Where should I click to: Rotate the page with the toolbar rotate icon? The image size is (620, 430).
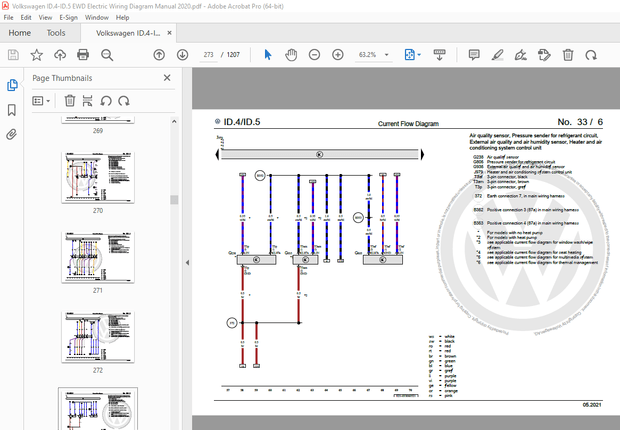(591, 55)
